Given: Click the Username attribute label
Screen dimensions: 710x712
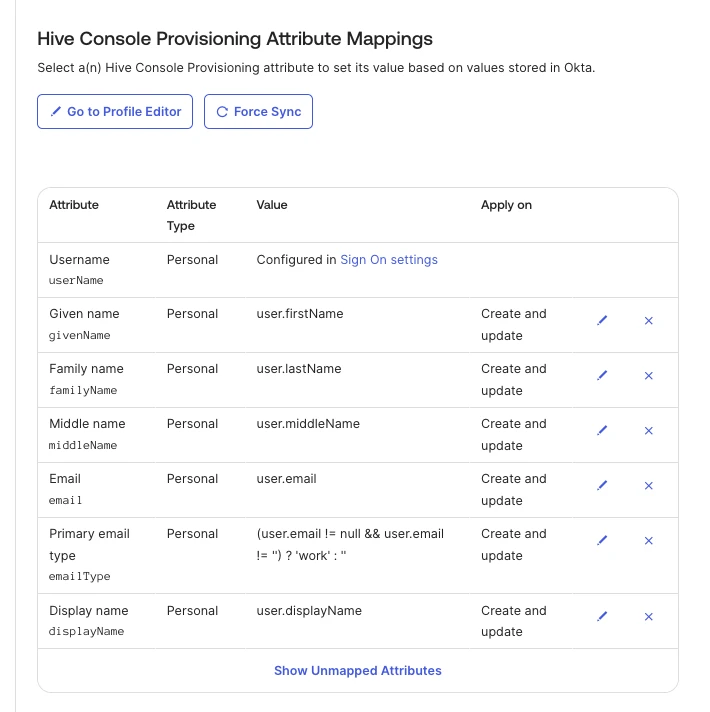Looking at the screenshot, I should pos(79,260).
